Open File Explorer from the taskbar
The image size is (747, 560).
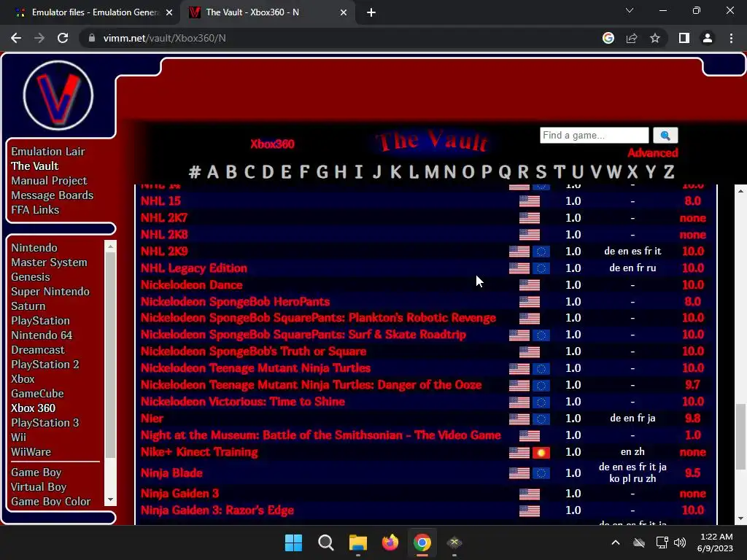(x=357, y=542)
